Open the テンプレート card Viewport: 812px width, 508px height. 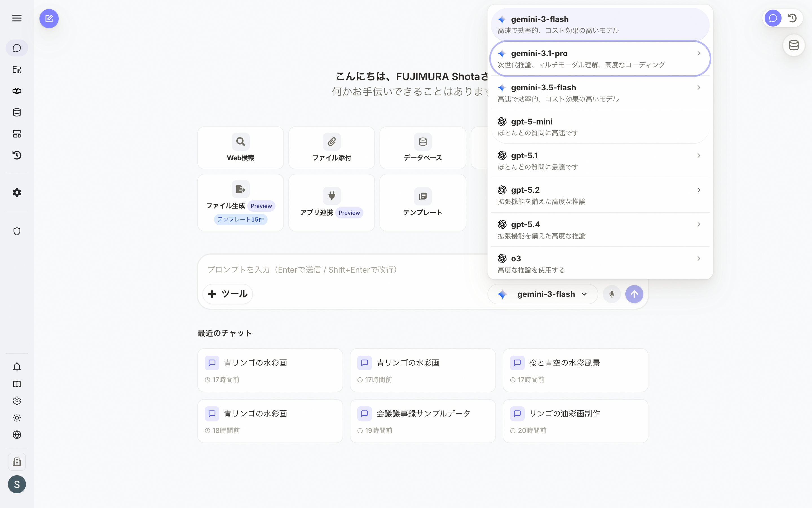coord(423,203)
